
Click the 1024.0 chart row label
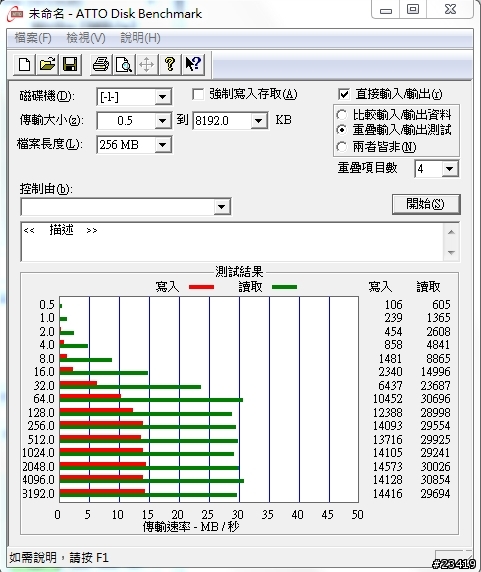pyautogui.click(x=38, y=453)
